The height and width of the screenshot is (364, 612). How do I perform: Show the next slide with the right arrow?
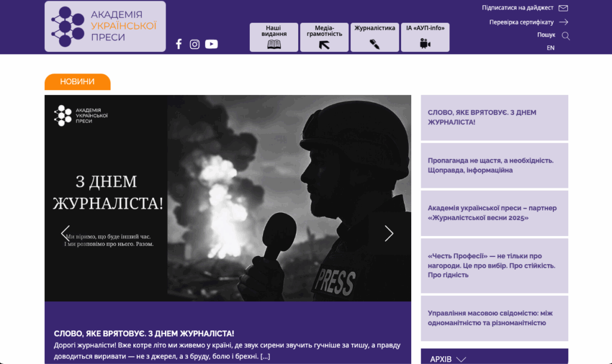(388, 233)
